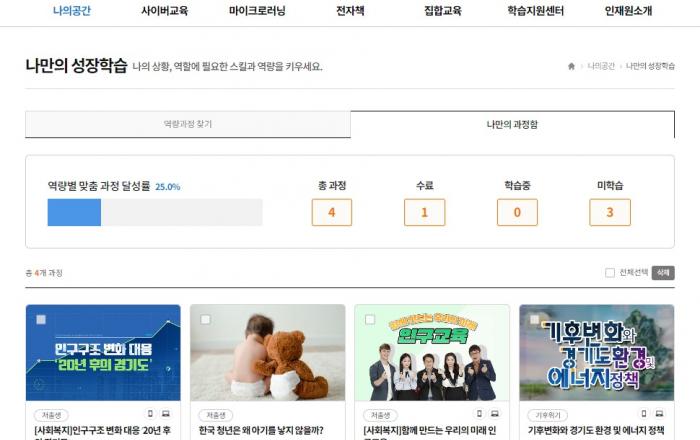Click the home icon in breadcrumb

(571, 66)
